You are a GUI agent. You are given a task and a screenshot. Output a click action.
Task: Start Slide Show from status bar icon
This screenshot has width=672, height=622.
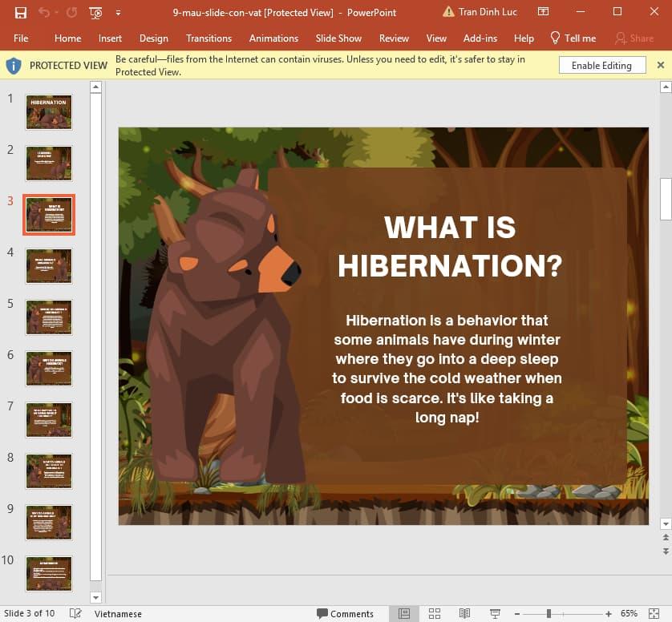495,613
